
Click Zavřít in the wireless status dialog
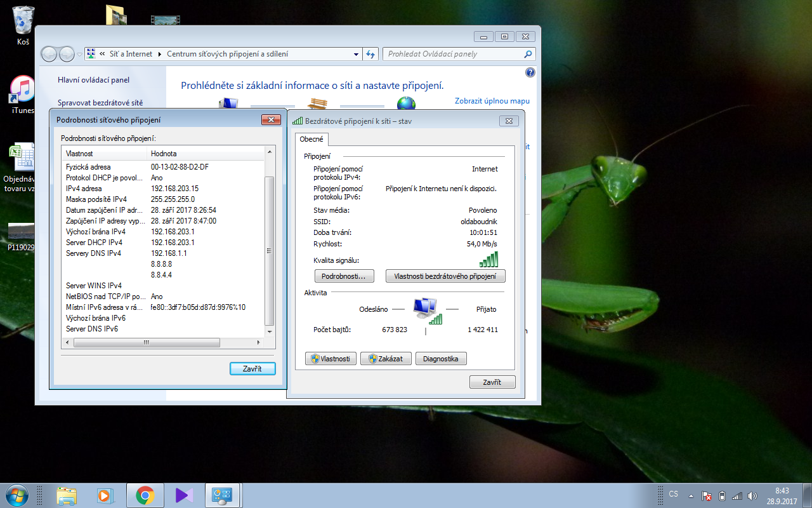(x=492, y=382)
